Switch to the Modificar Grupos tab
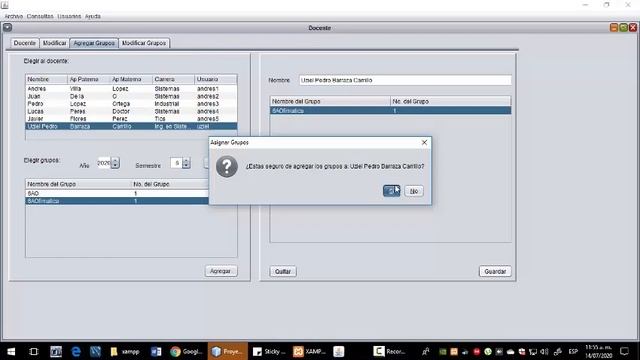The height and width of the screenshot is (360, 640). [x=144, y=43]
